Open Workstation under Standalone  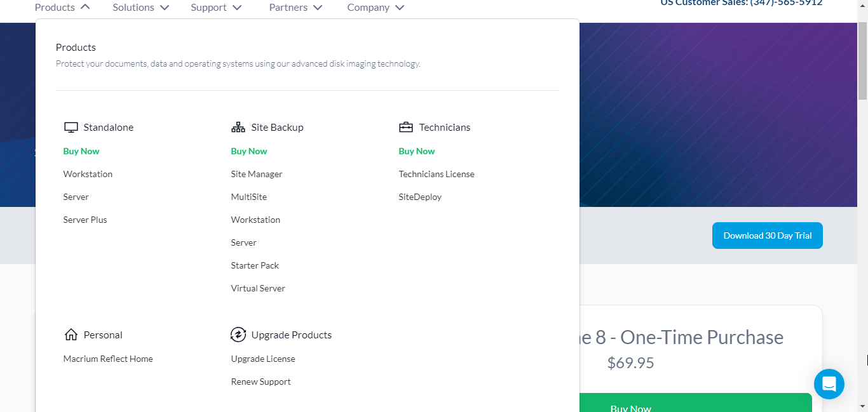88,174
